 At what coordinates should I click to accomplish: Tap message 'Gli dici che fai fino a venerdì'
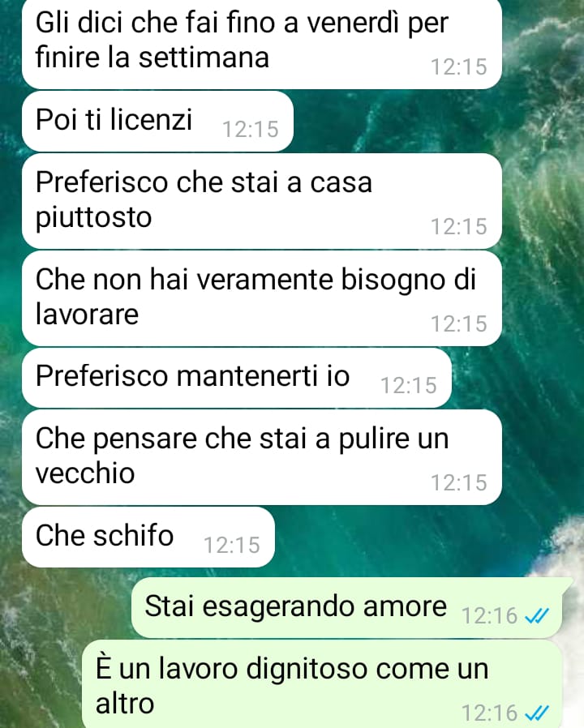pyautogui.click(x=261, y=44)
